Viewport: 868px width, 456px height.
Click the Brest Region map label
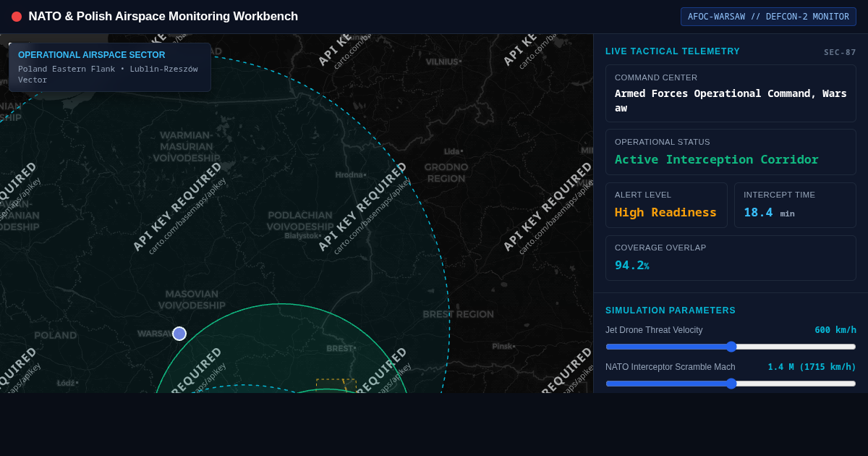tap(459, 314)
